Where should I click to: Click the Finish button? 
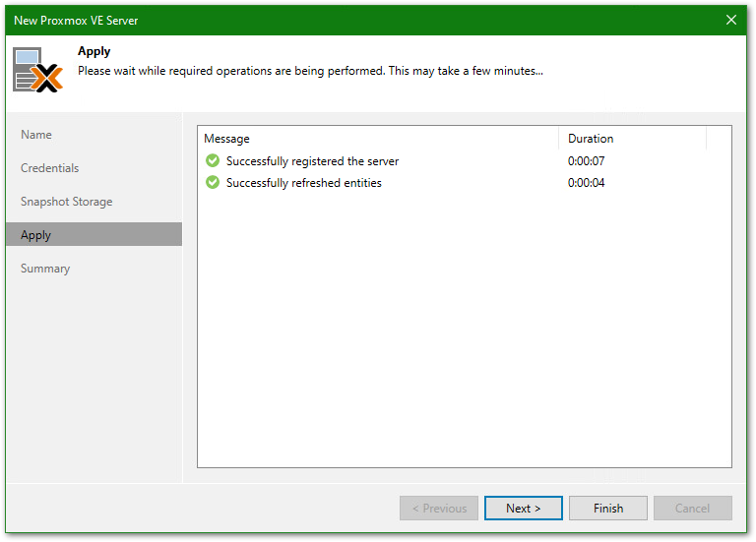(x=608, y=509)
